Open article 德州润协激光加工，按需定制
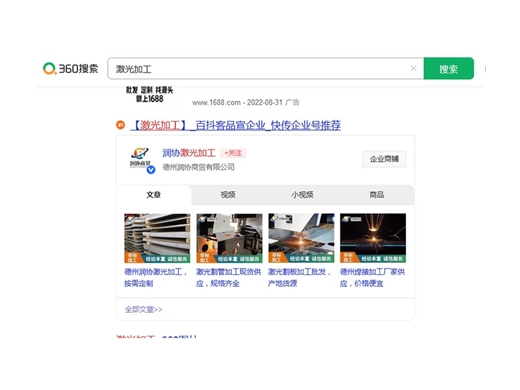This screenshot has width=520, height=390. click(x=156, y=277)
